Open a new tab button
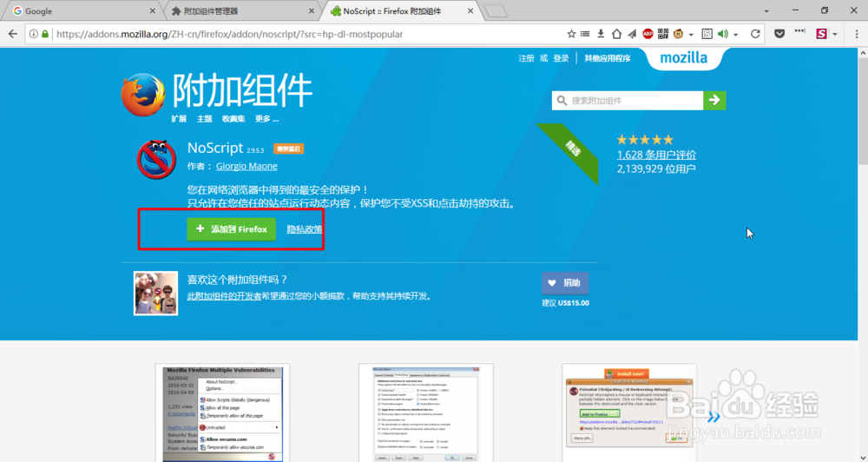 tap(496, 11)
